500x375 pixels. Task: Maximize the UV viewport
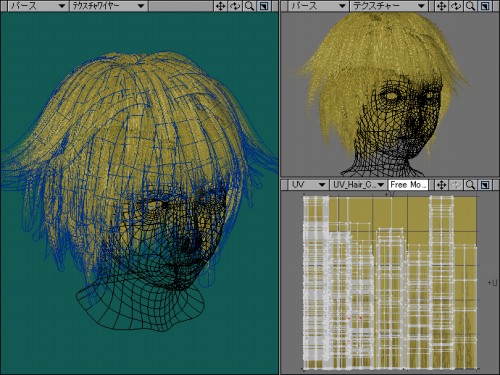tap(485, 185)
